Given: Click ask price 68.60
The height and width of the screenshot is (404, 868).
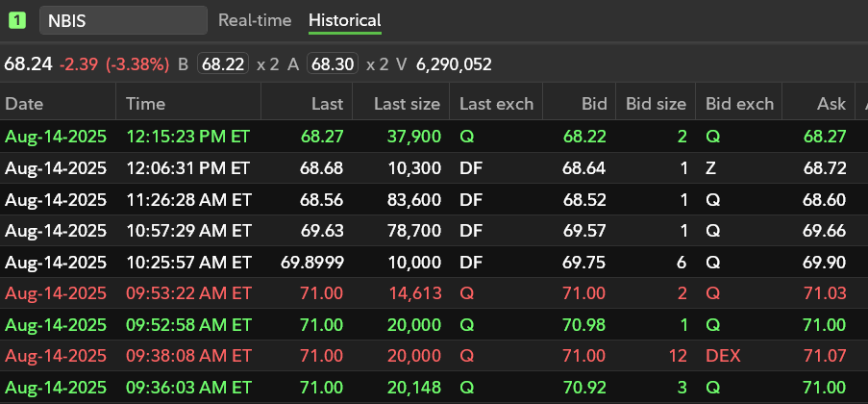Looking at the screenshot, I should coord(825,199).
